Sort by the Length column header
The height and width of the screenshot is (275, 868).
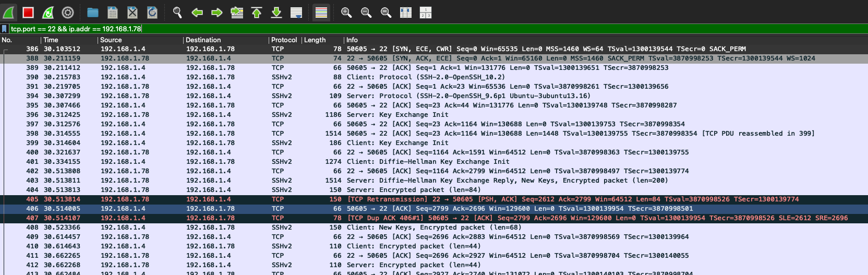point(322,40)
